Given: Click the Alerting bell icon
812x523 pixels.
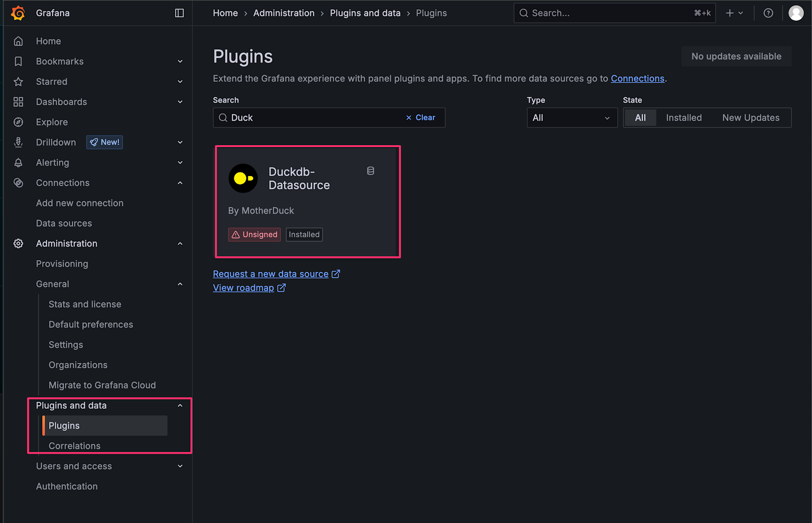Looking at the screenshot, I should pyautogui.click(x=18, y=163).
